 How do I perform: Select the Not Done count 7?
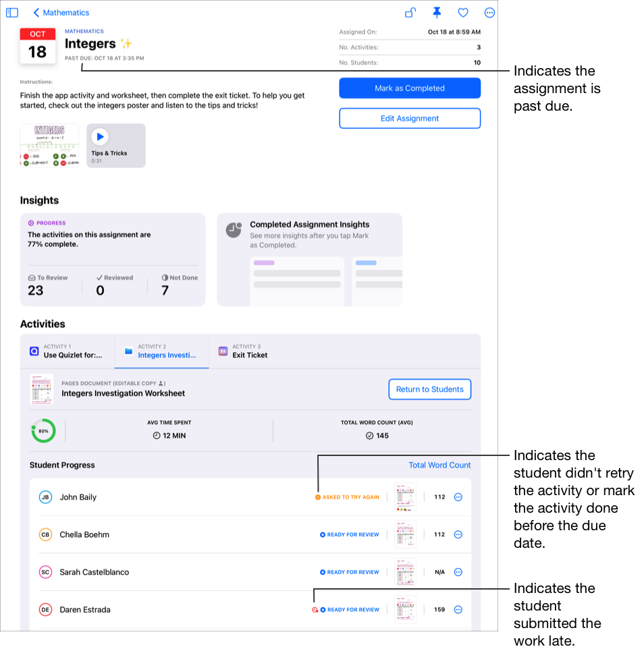coord(165,290)
